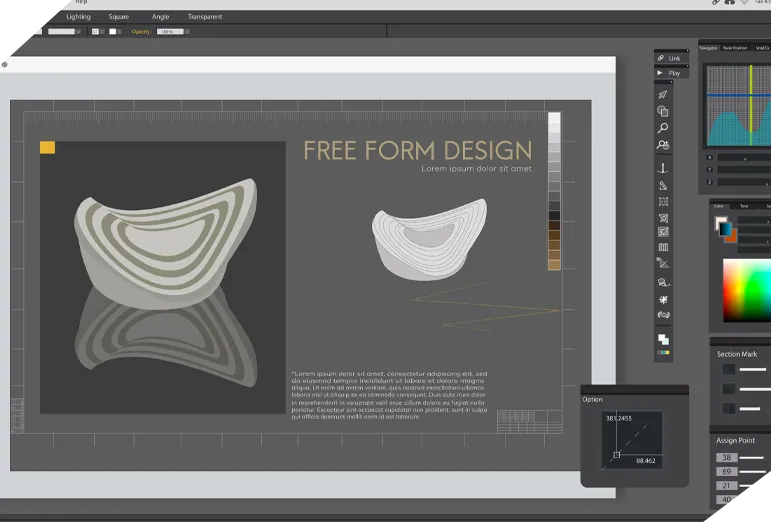Switch to the Navigator tab
The width and height of the screenshot is (771, 522).
coord(708,48)
